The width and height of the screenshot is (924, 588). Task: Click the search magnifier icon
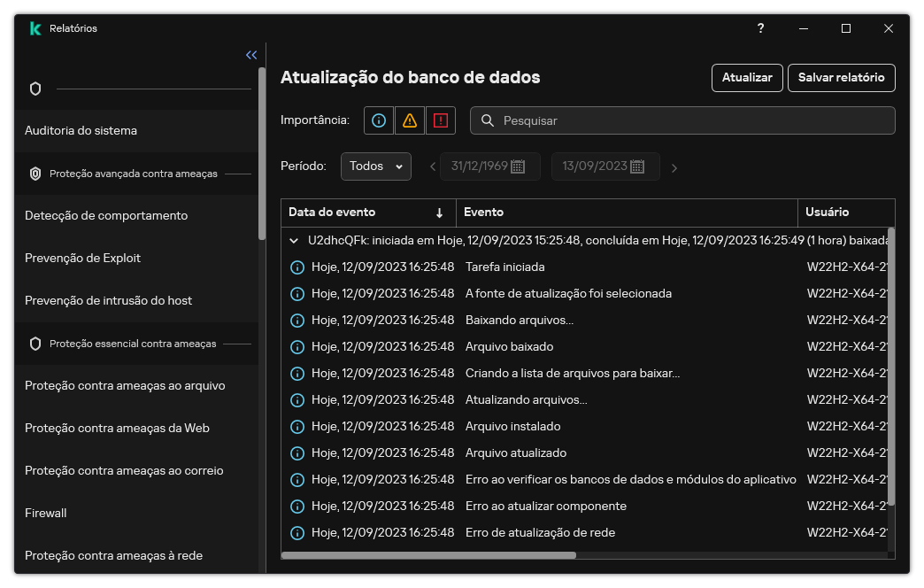[487, 120]
